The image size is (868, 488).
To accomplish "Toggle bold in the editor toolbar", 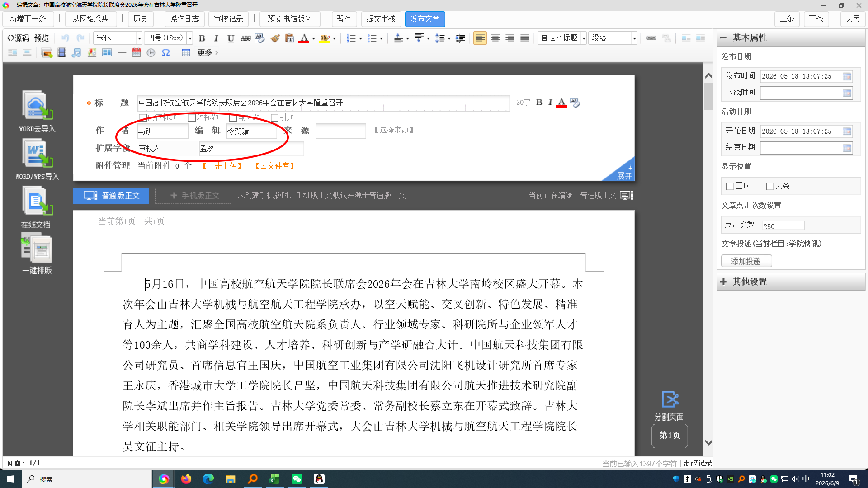I will click(202, 38).
